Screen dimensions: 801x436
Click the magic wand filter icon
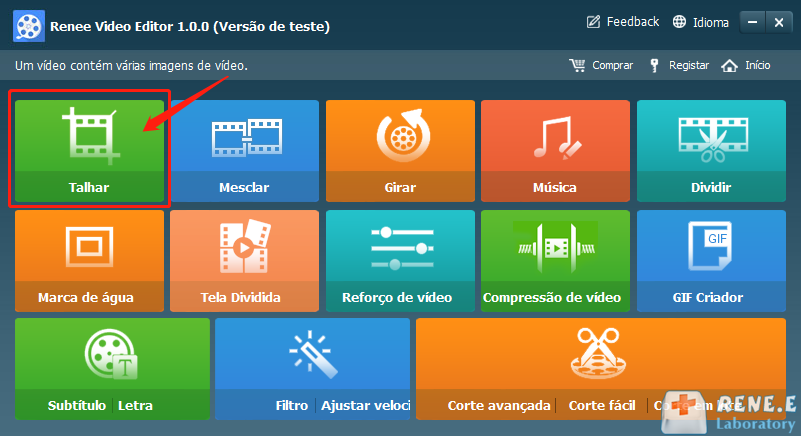(313, 354)
